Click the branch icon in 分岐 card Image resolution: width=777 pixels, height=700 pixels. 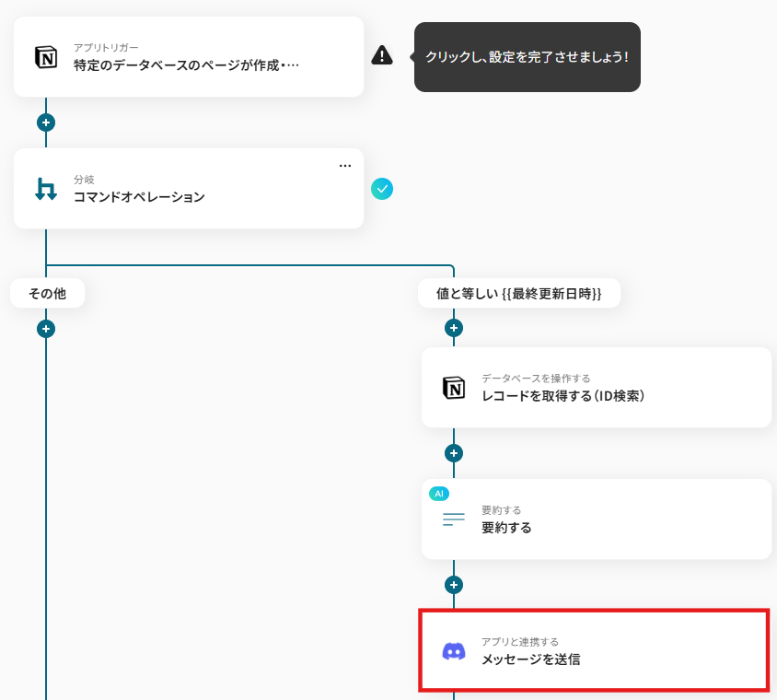point(46,189)
